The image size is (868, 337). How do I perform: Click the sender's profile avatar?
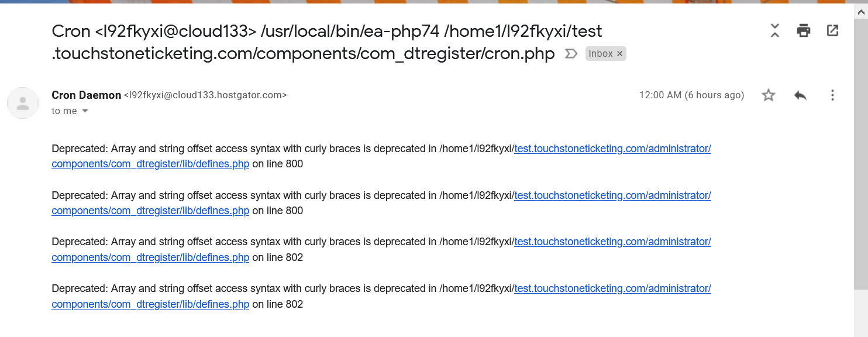23,103
